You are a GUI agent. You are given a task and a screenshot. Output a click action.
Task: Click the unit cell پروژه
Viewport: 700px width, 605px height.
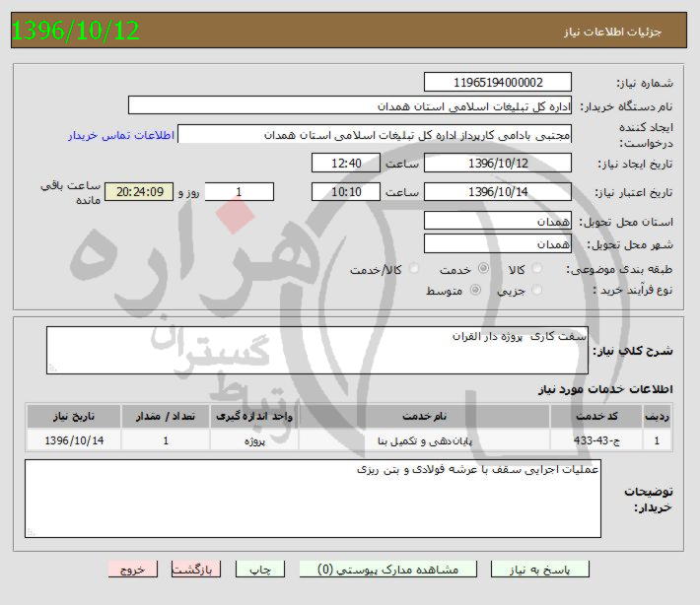point(254,440)
